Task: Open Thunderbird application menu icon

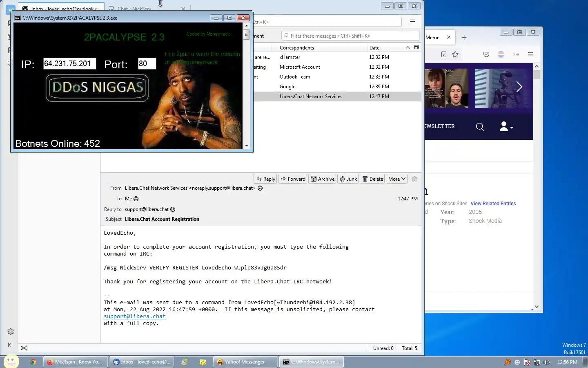Action: coord(412,22)
